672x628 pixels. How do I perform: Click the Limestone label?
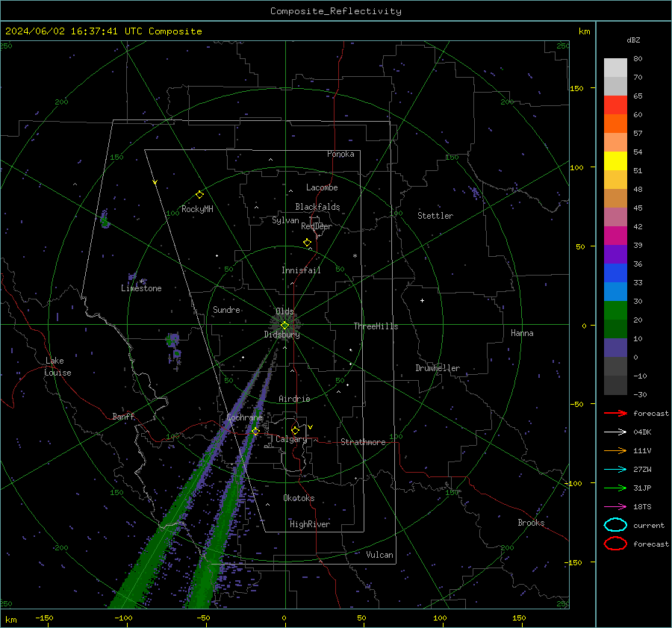click(x=141, y=288)
